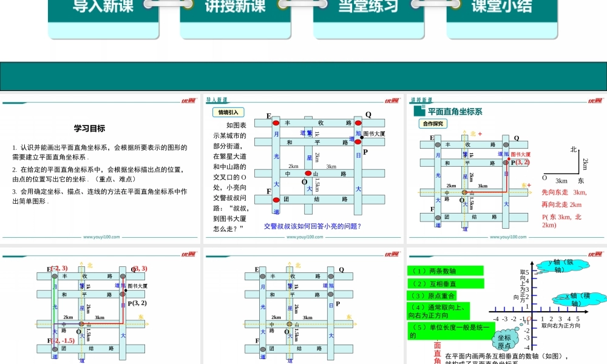This screenshot has width=607, height=364.
Task: Click the green square beside 平面直角坐标系 title
Action: pos(418,112)
